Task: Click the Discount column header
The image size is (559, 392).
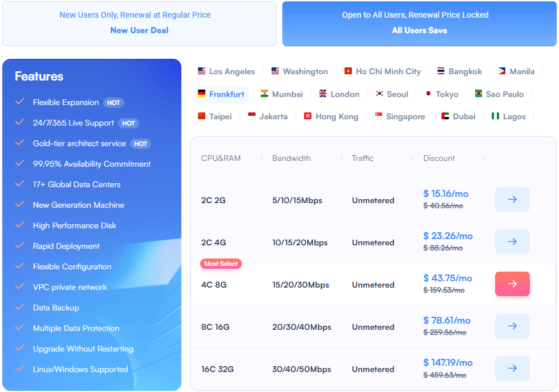Action: (439, 159)
